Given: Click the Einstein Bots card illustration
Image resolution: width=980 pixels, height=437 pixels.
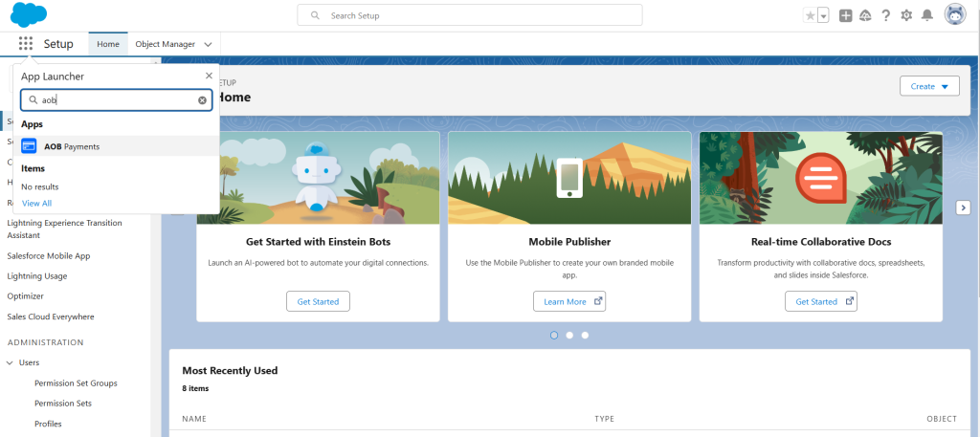Looking at the screenshot, I should 318,178.
